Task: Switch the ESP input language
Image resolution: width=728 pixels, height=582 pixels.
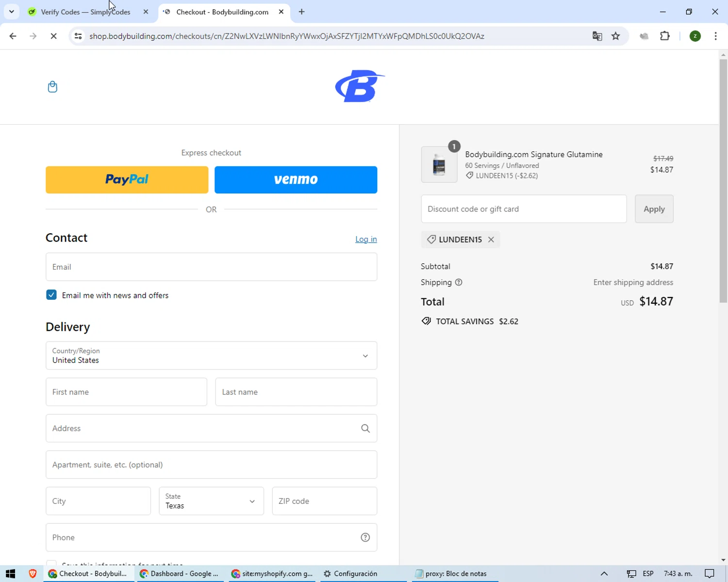Action: (648, 574)
